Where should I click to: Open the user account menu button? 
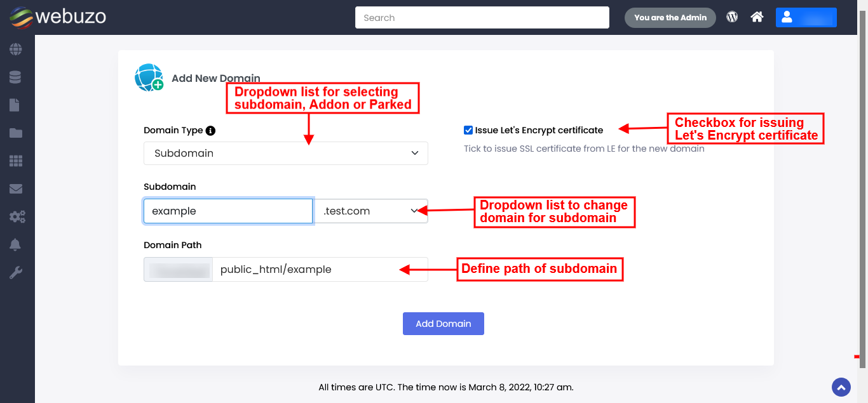click(x=806, y=17)
